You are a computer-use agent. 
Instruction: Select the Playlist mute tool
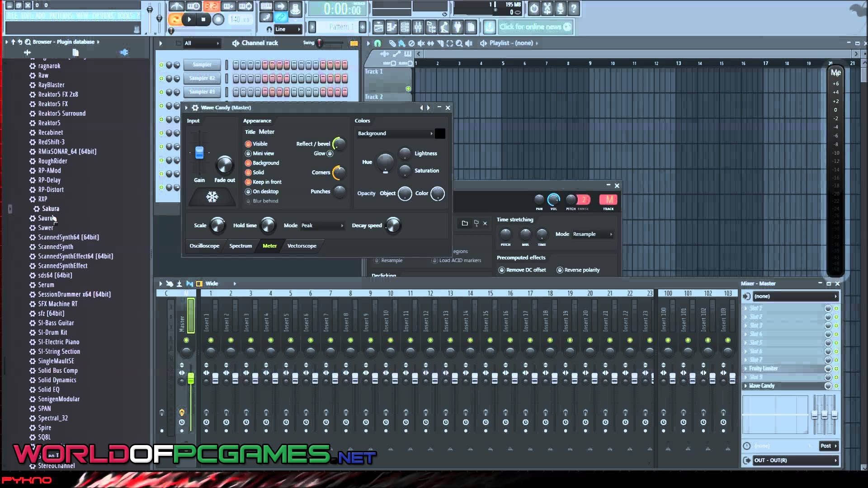421,43
